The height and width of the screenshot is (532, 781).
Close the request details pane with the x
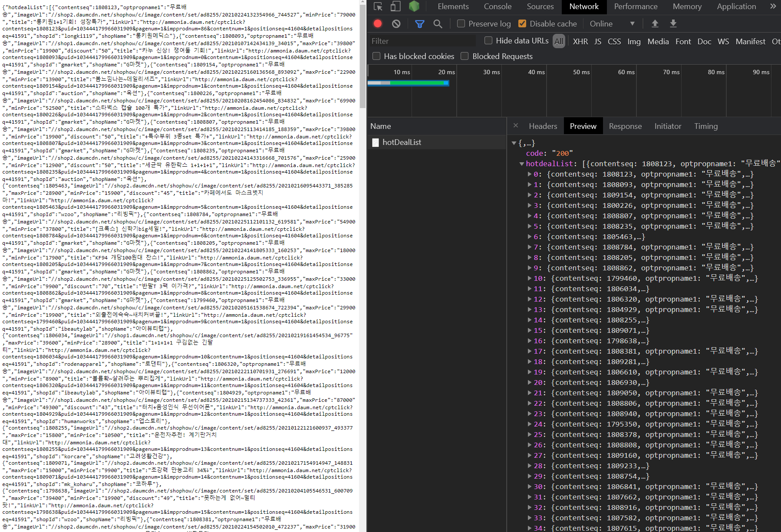click(515, 125)
